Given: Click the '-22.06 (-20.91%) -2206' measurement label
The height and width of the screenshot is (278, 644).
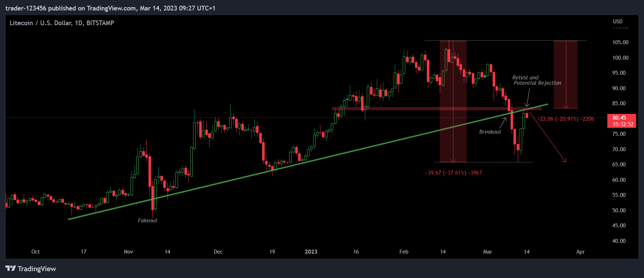Looking at the screenshot, I should (x=566, y=119).
